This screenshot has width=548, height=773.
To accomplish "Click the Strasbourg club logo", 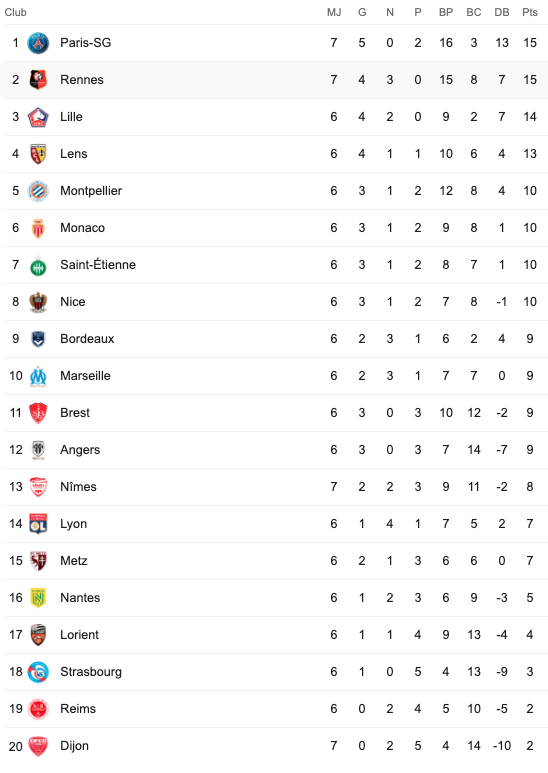I will click(38, 672).
